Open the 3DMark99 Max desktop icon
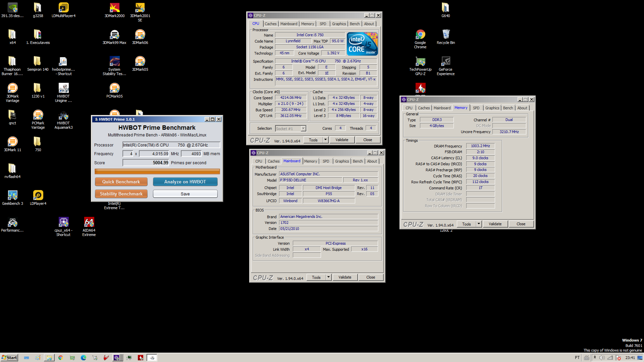The image size is (644, 362). point(114,37)
